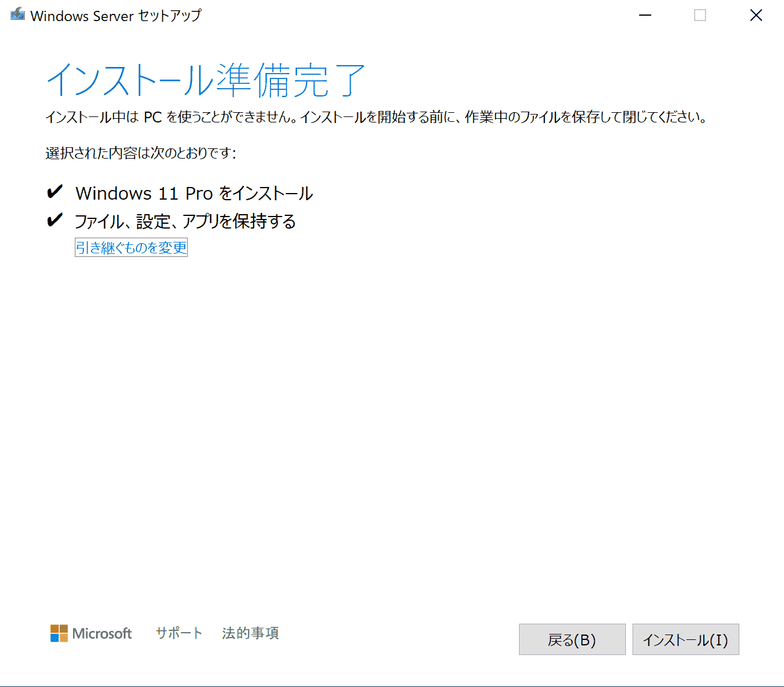Click the Microsoft logo
The height and width of the screenshot is (687, 784).
click(91, 633)
